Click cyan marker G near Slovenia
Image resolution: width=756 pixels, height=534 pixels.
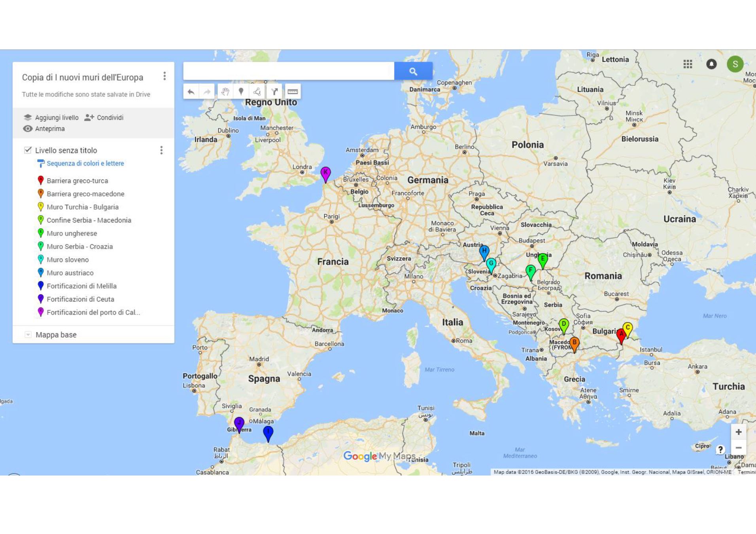(491, 264)
